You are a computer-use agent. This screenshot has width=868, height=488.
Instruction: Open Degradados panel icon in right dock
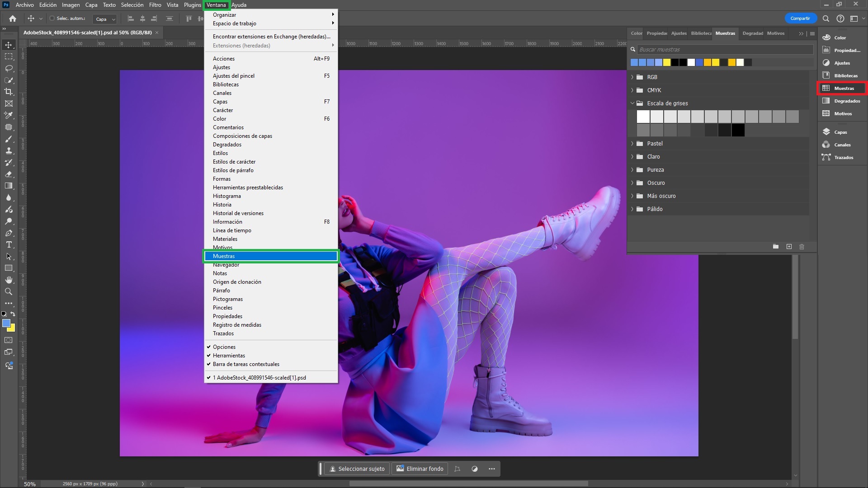pyautogui.click(x=826, y=101)
